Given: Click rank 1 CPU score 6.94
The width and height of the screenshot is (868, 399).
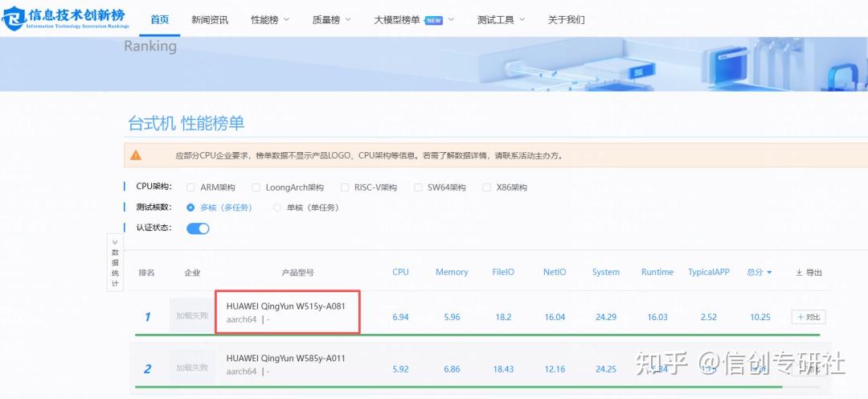Looking at the screenshot, I should click(400, 317).
